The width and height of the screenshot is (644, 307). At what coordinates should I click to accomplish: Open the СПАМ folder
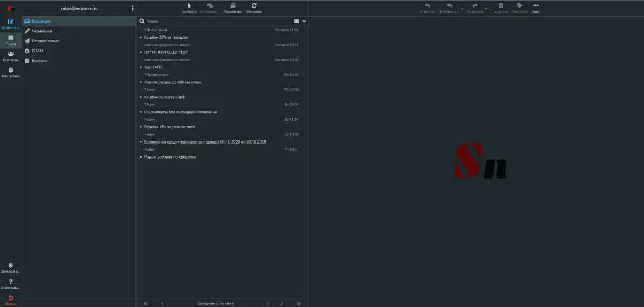point(38,51)
